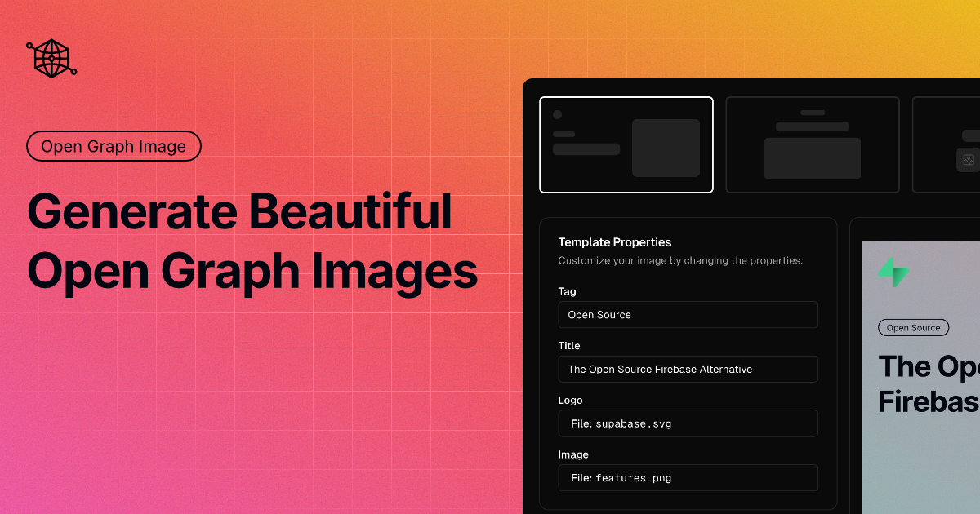The height and width of the screenshot is (514, 980).
Task: Click the Template Properties heading
Action: pyautogui.click(x=614, y=242)
